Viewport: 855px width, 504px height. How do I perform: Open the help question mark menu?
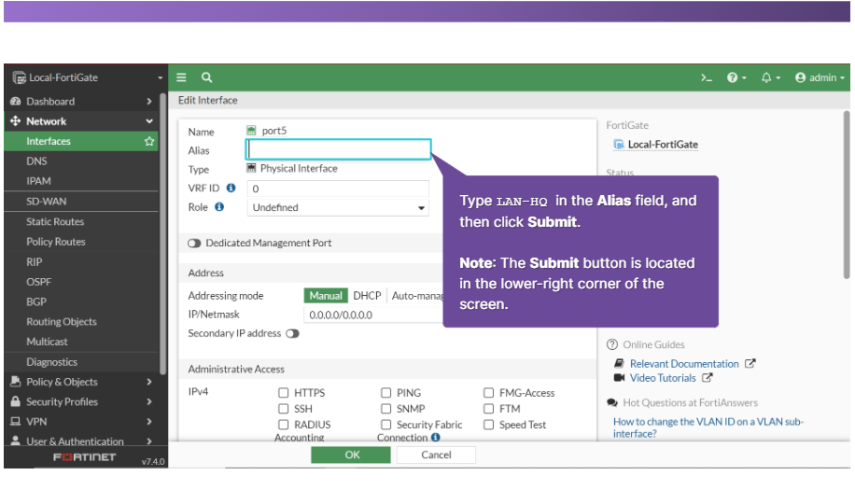(736, 77)
